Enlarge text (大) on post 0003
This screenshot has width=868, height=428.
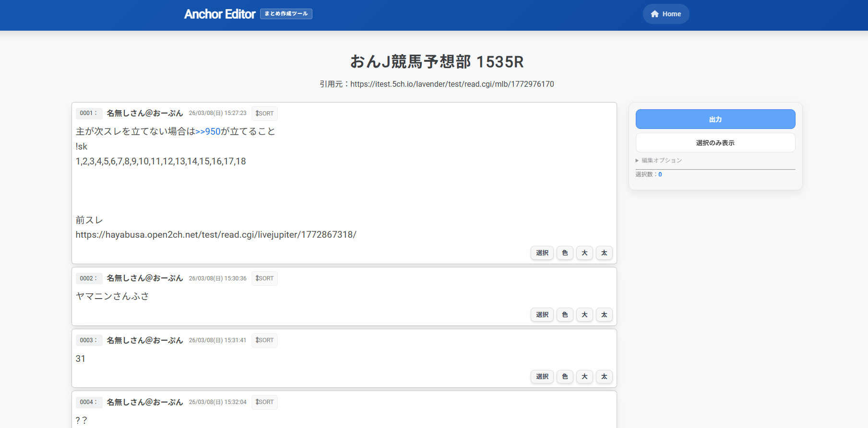point(584,377)
